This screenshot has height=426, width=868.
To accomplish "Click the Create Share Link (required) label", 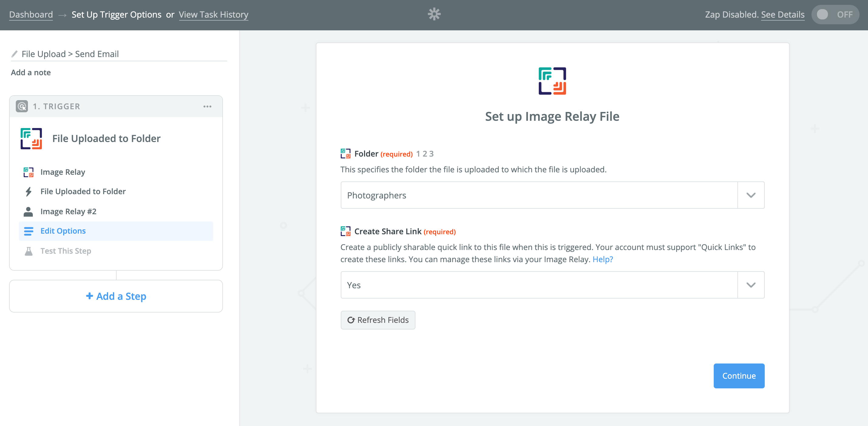I will pyautogui.click(x=405, y=231).
